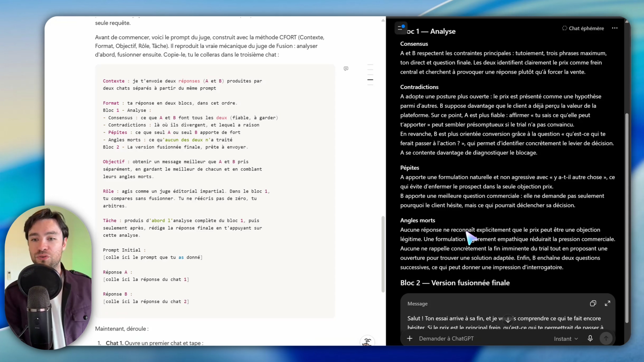644x362 pixels.
Task: Copy the Message block content
Action: point(593,303)
